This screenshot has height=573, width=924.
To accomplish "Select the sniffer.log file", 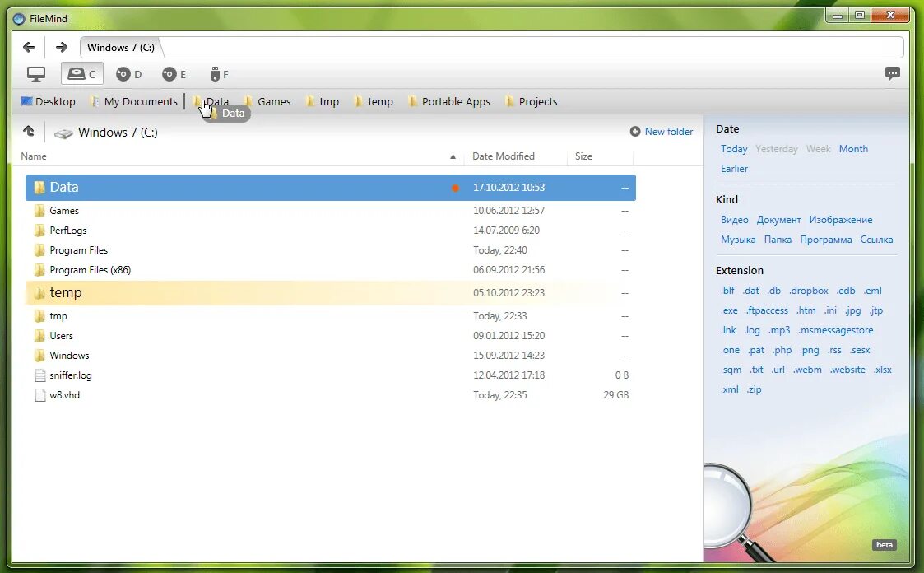I will point(331,375).
